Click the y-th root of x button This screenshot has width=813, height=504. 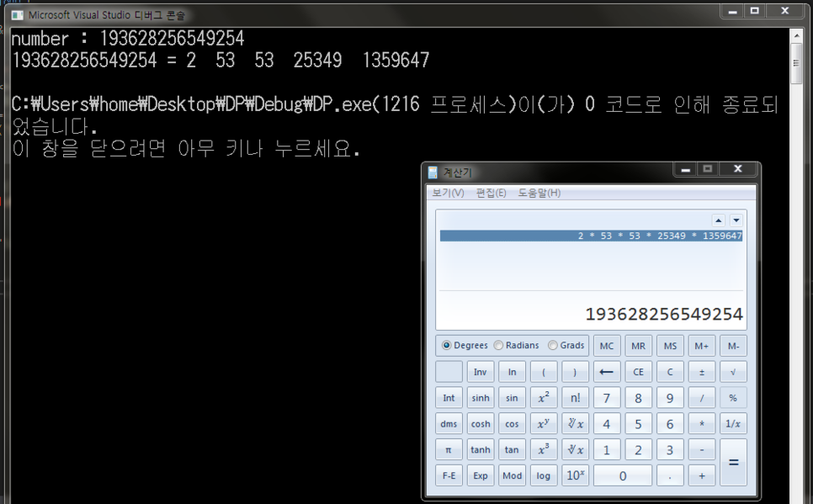pos(575,423)
